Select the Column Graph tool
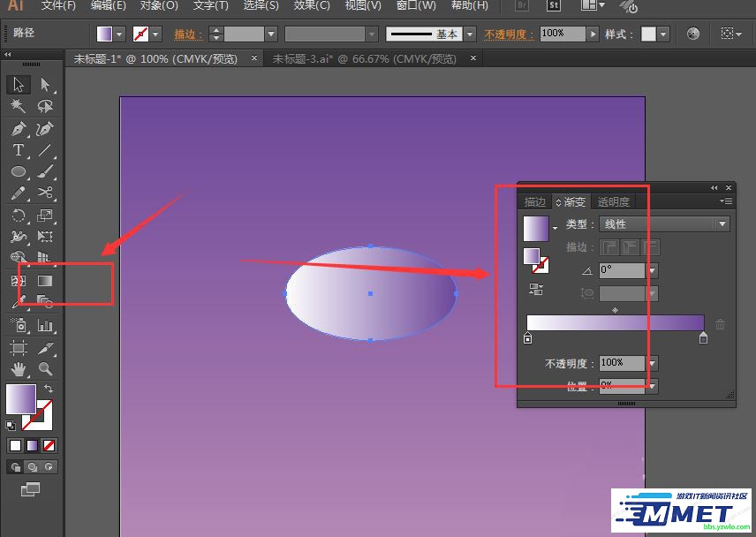This screenshot has width=756, height=537. tap(45, 325)
